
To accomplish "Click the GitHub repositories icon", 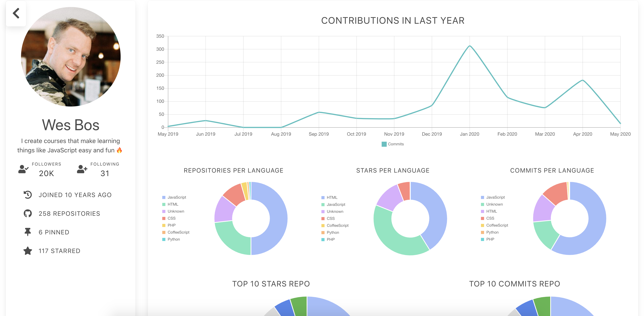I will coord(28,214).
